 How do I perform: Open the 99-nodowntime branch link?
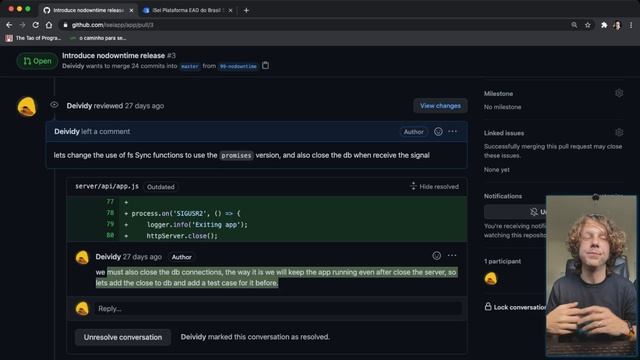coord(238,66)
